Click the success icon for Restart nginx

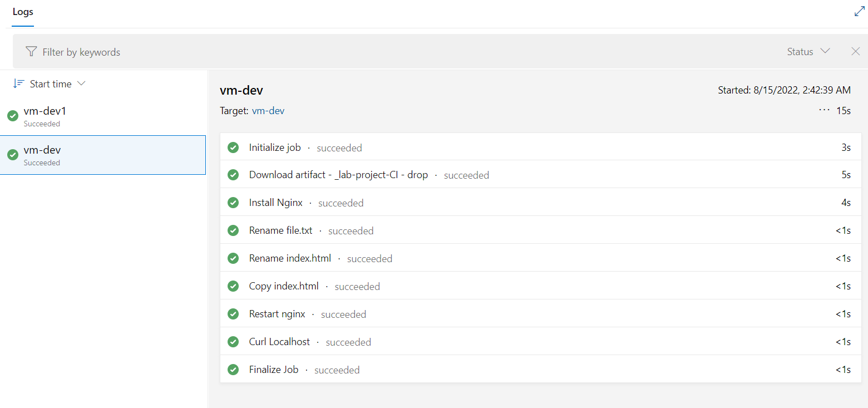click(x=233, y=314)
